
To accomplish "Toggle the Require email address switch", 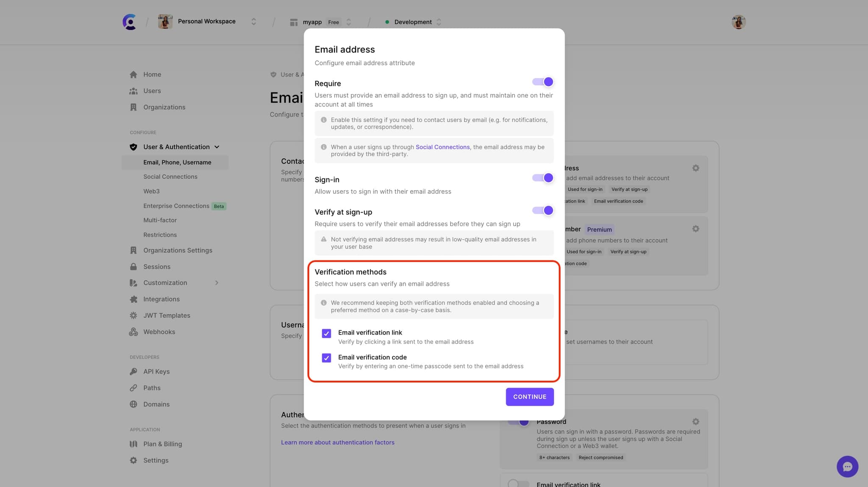I will (x=542, y=82).
